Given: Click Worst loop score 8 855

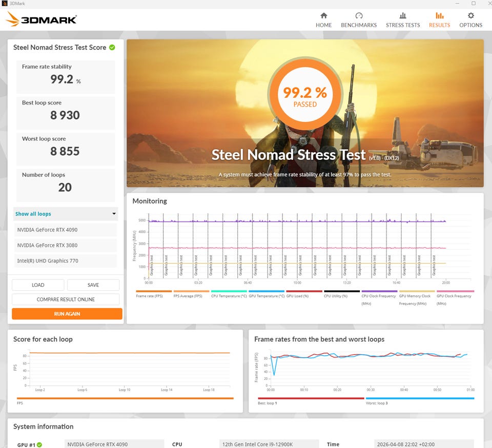Looking at the screenshot, I should 65,152.
